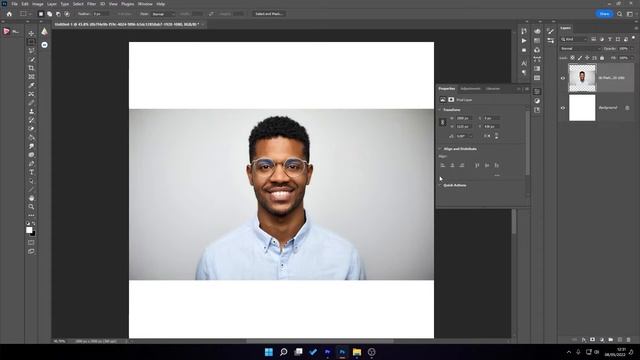Screen dimensions: 640x360
Task: Open the Adjustments panel icon in dock
Action: (x=537, y=101)
